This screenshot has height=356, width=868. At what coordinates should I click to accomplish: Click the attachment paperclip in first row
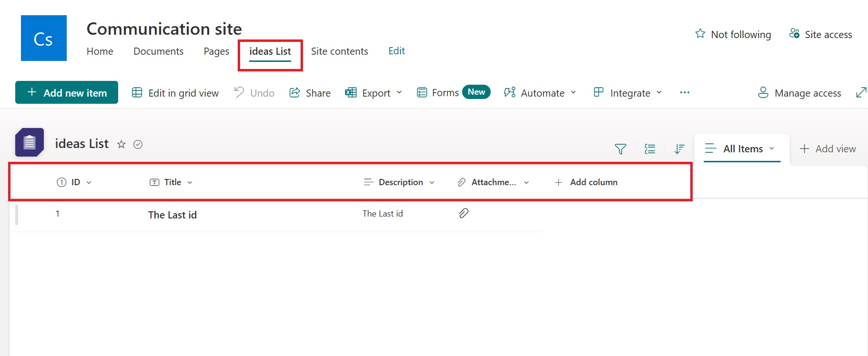pos(464,213)
